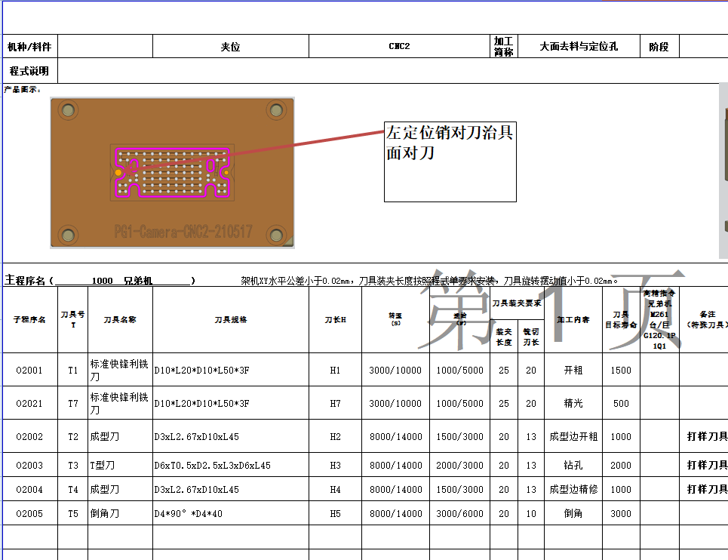Viewport: 728px width, 560px height.
Task: Click tool life value 3000 for T5
Action: coord(621,513)
